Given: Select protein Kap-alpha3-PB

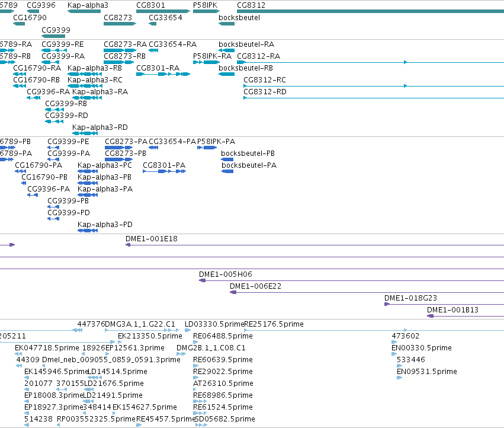Looking at the screenshot, I should [104, 177].
